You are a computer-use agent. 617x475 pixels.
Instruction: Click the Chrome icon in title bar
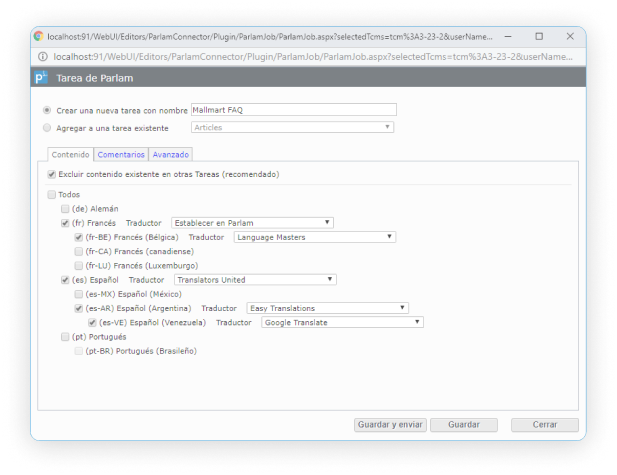39,35
